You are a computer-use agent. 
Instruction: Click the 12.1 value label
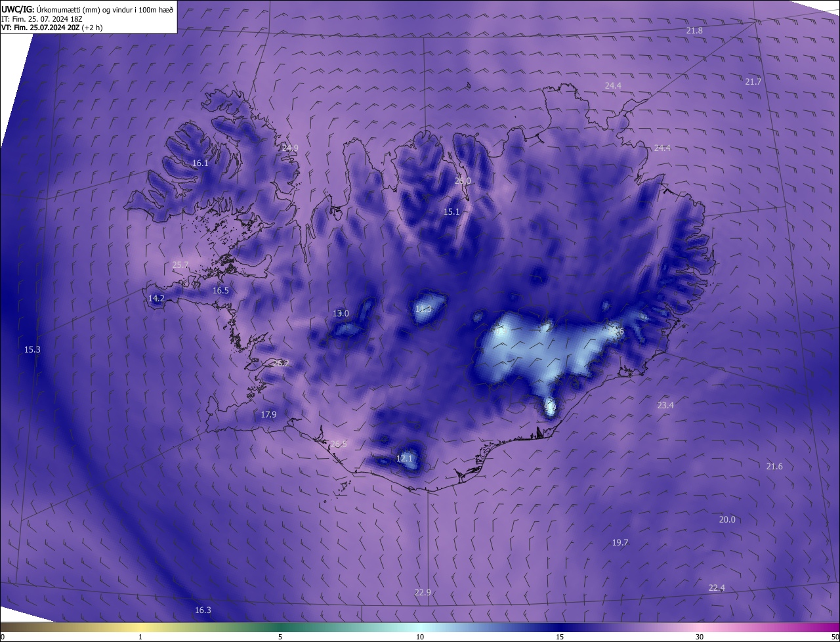[404, 458]
